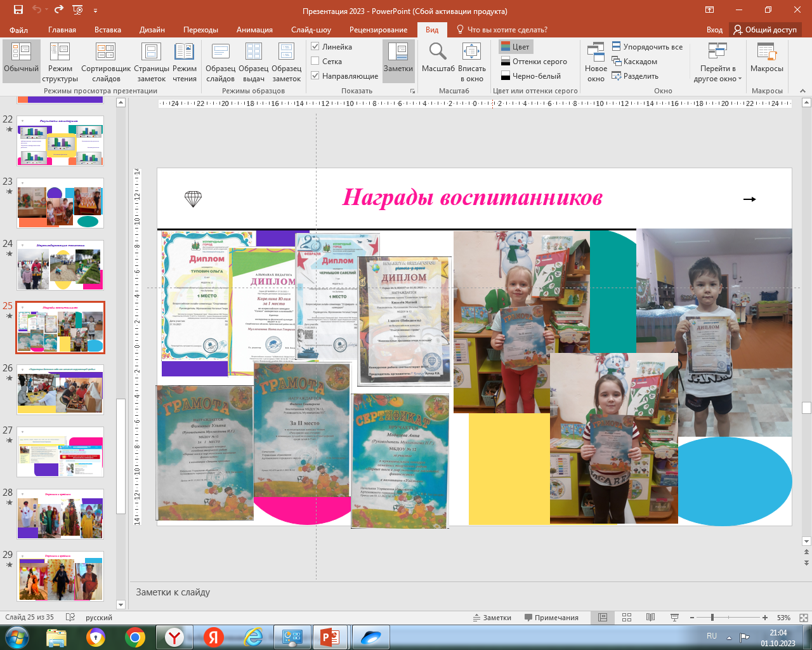The width and height of the screenshot is (812, 650).
Task: Click Упорядочить все windows
Action: tap(647, 47)
